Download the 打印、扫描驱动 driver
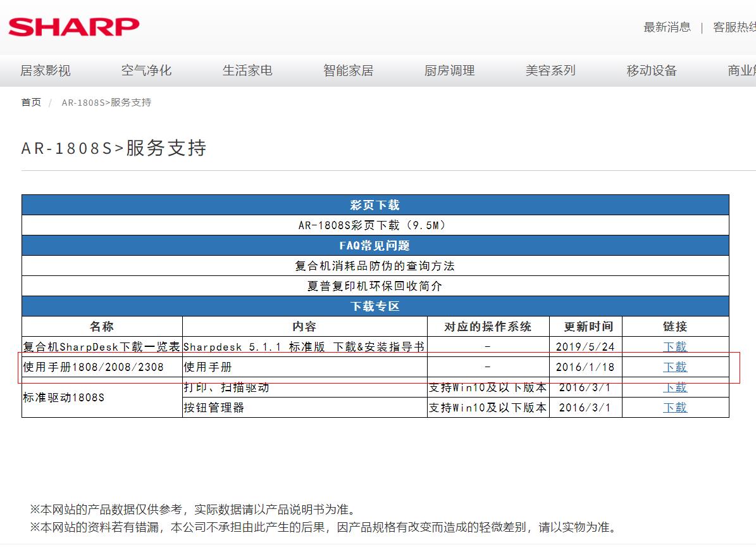756x552 pixels. [674, 387]
